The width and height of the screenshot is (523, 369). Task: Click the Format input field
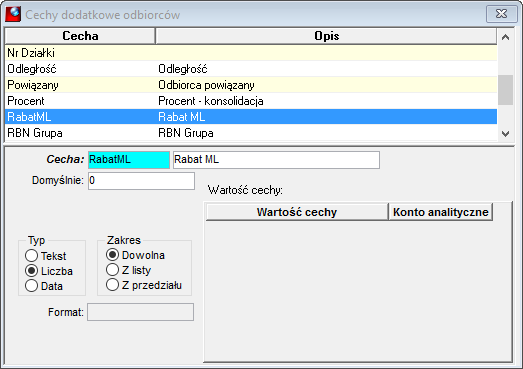pos(140,312)
